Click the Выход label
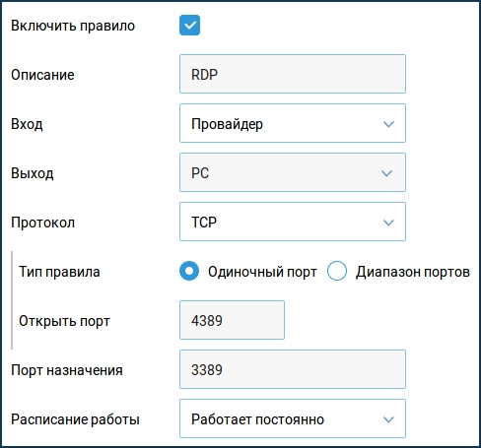This screenshot has width=481, height=448. pyautogui.click(x=33, y=173)
